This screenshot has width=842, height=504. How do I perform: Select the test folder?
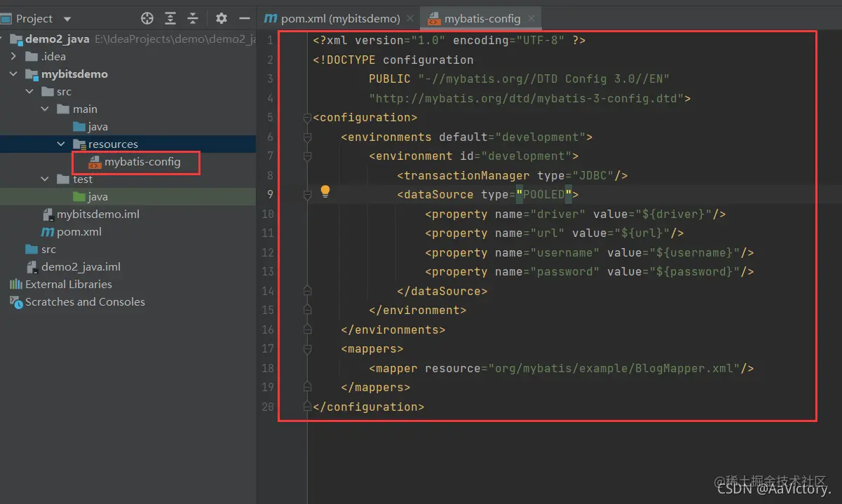click(83, 179)
